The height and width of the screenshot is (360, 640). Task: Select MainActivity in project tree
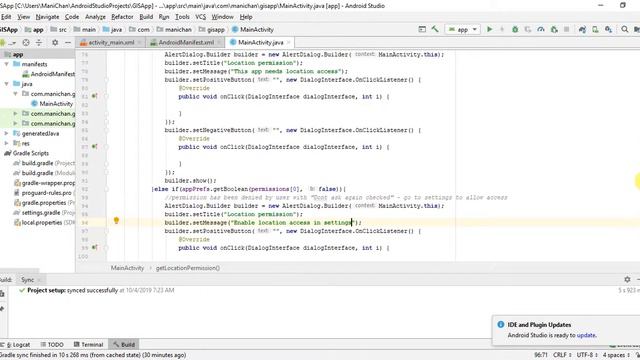coord(56,104)
